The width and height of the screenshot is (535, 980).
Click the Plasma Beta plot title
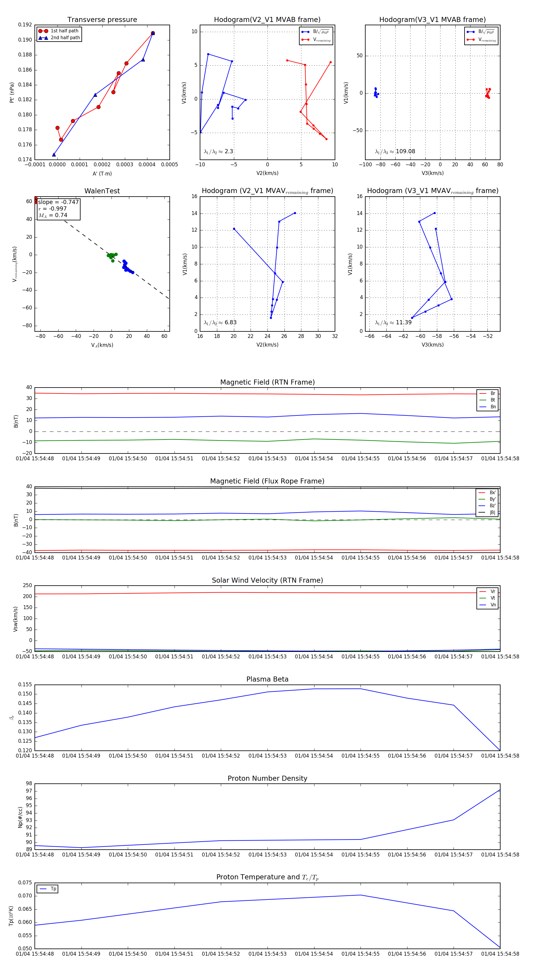267,679
